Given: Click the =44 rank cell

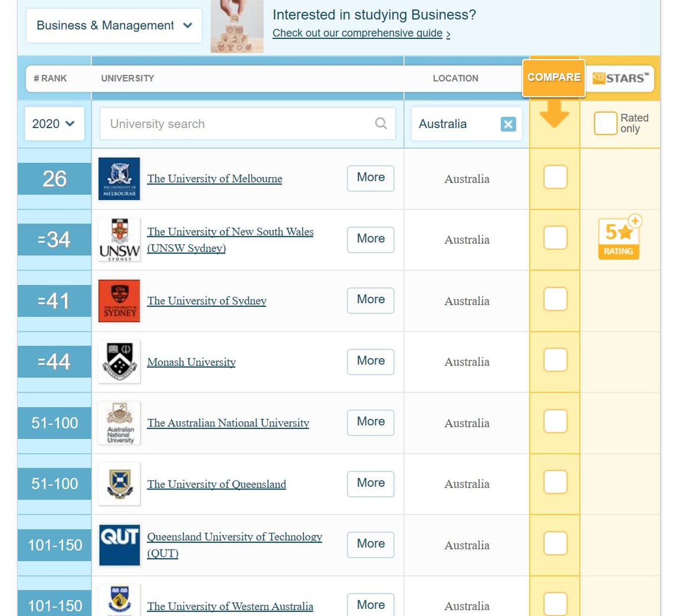Looking at the screenshot, I should [x=54, y=362].
